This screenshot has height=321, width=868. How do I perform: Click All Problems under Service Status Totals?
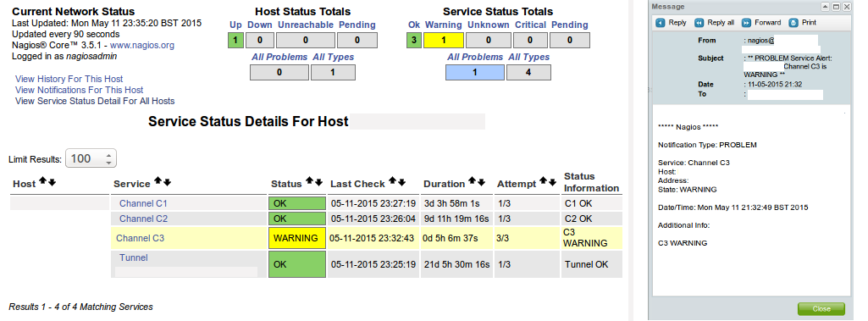475,57
